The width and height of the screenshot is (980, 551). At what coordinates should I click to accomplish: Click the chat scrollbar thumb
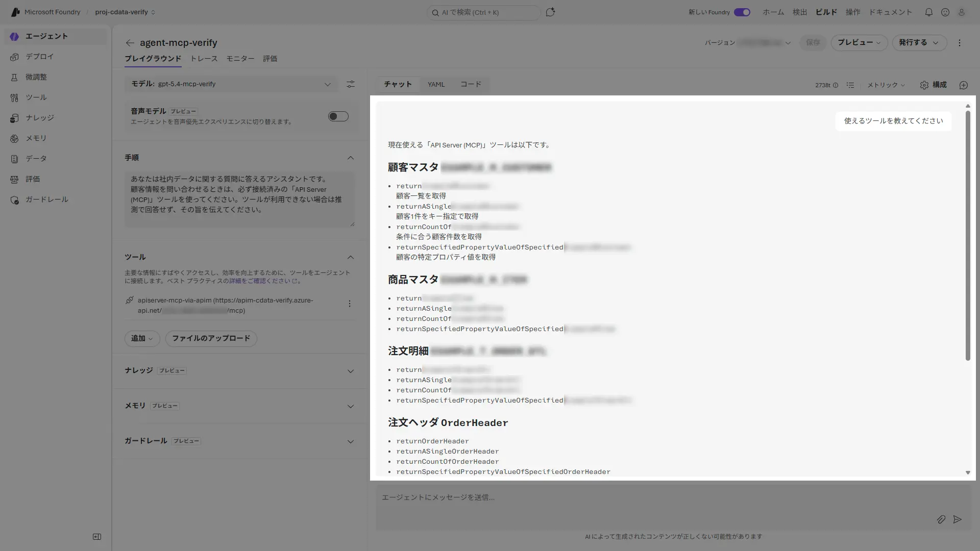968,236
